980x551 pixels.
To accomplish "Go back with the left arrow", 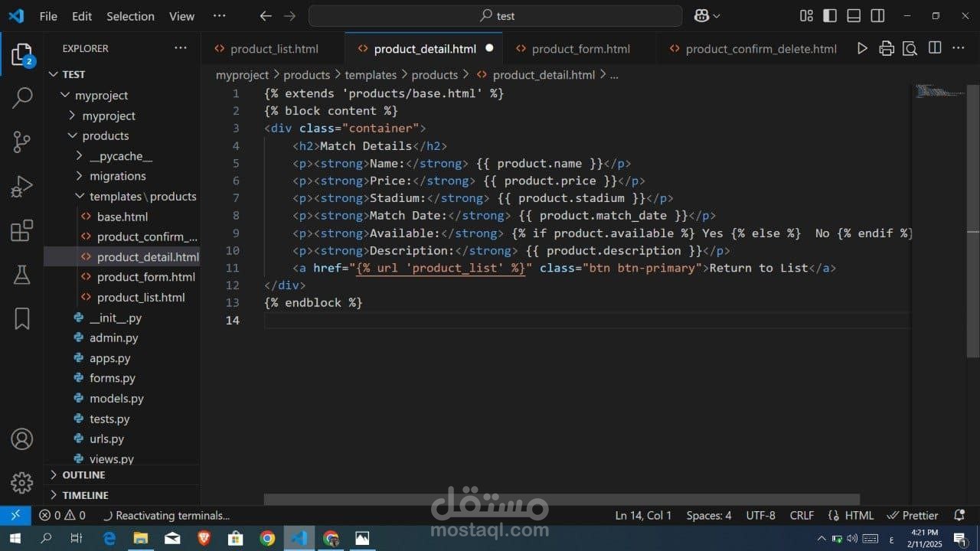I will pyautogui.click(x=266, y=16).
